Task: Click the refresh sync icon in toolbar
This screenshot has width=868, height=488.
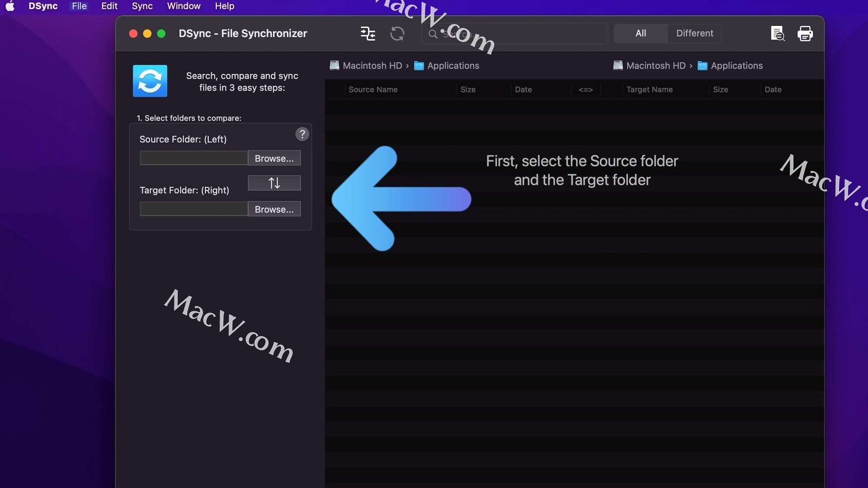Action: click(397, 33)
